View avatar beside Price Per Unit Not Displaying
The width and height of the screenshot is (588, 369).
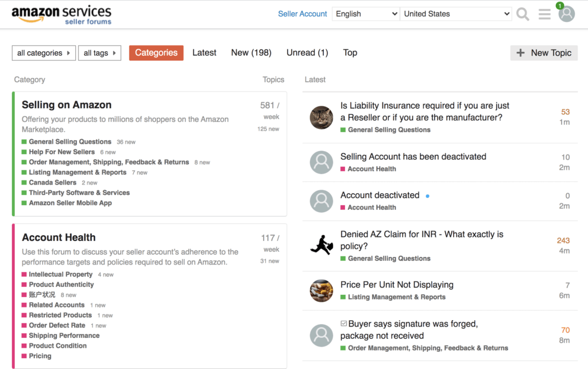click(322, 291)
